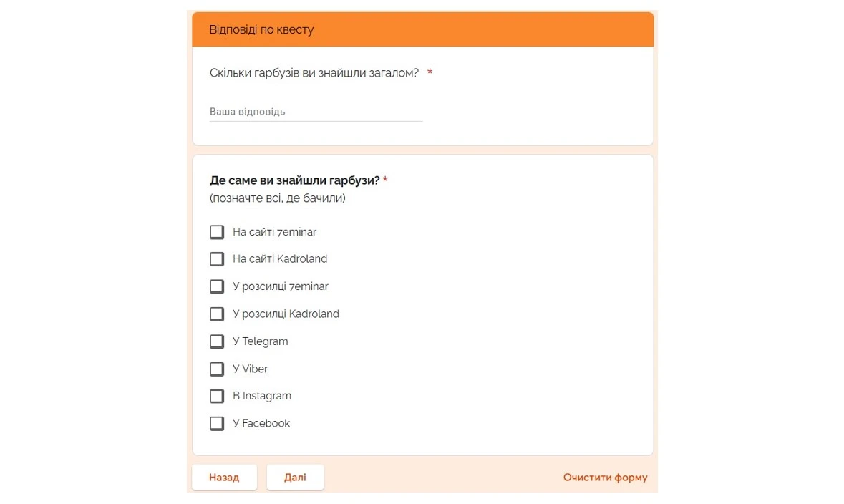Screen dimensions: 844x504
Task: Click the 'У Telegram' option label text
Action: click(x=261, y=341)
